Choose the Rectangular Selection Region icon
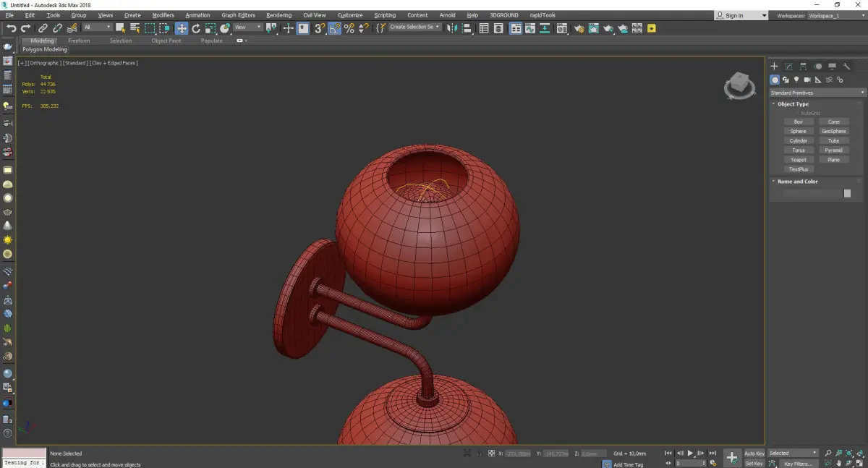The image size is (868, 468). (150, 28)
